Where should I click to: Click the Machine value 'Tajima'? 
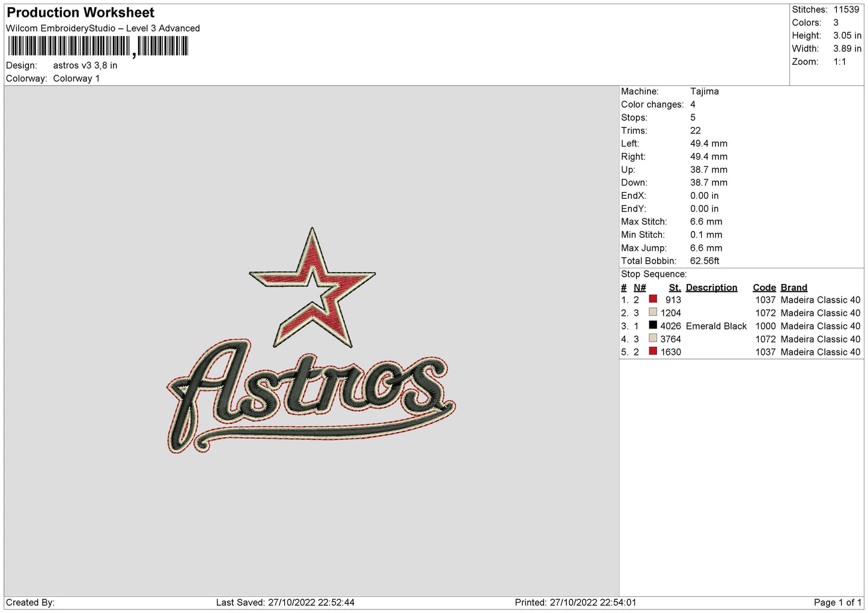click(705, 91)
